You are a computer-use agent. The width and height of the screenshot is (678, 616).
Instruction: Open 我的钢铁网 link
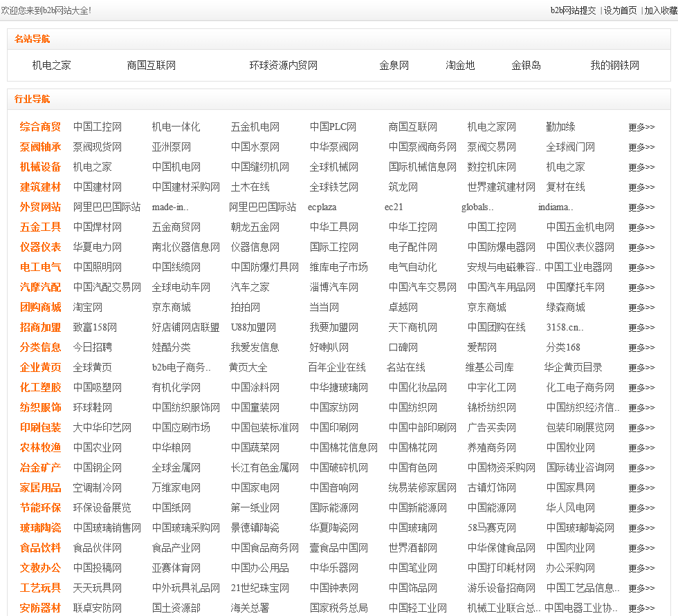[615, 65]
